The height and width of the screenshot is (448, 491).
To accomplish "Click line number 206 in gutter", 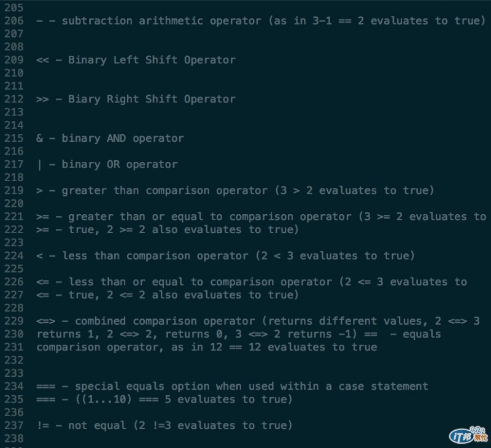I will point(14,21).
